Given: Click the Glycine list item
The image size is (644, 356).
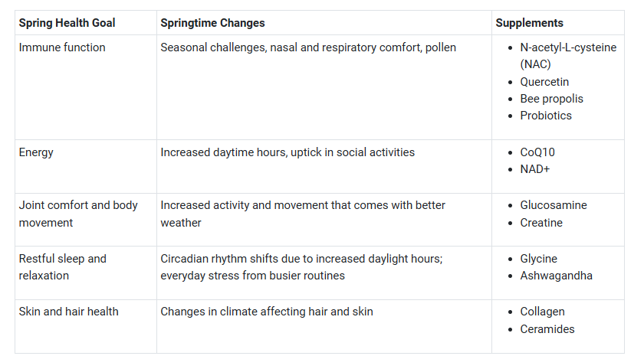Looking at the screenshot, I should pos(539,259).
